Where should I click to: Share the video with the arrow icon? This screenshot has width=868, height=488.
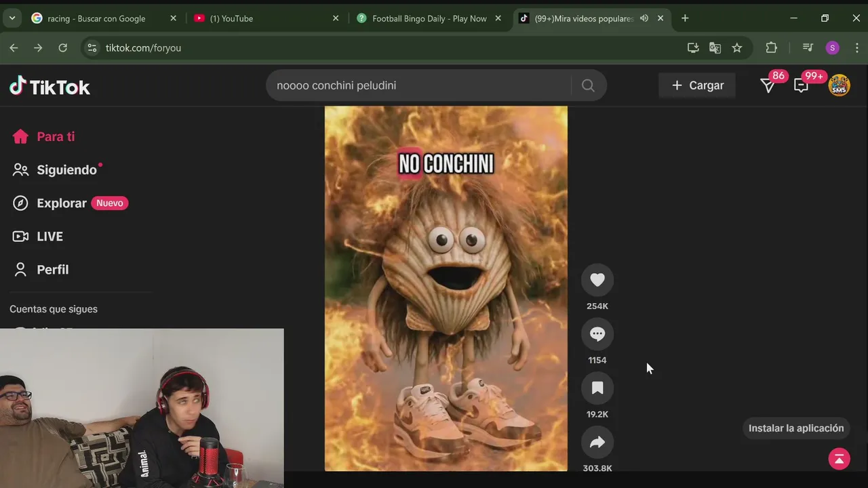coord(597,443)
